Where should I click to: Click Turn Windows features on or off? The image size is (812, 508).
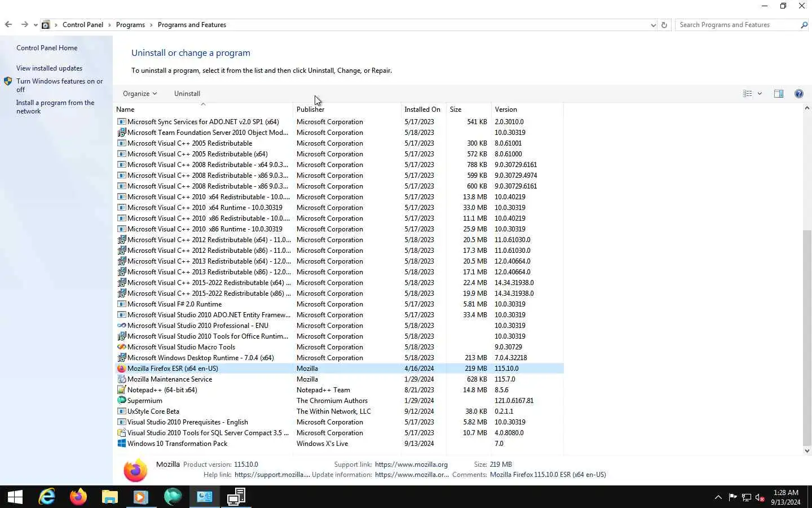(59, 85)
